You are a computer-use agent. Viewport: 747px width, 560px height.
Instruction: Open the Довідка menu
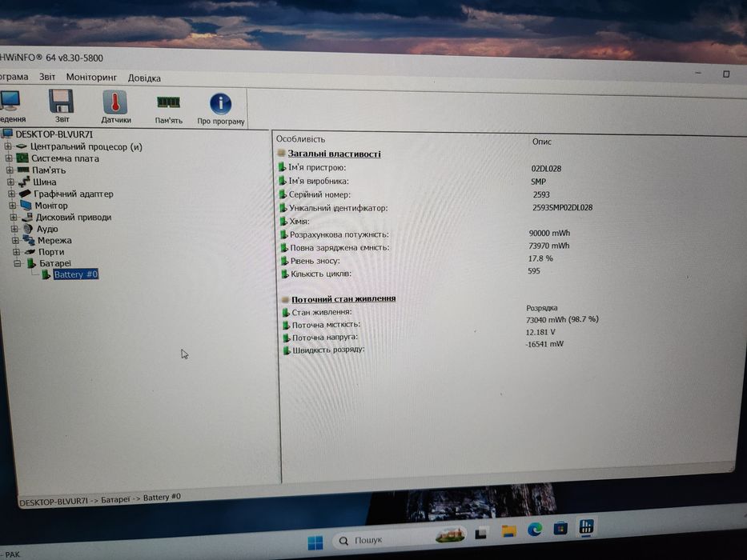[x=144, y=78]
